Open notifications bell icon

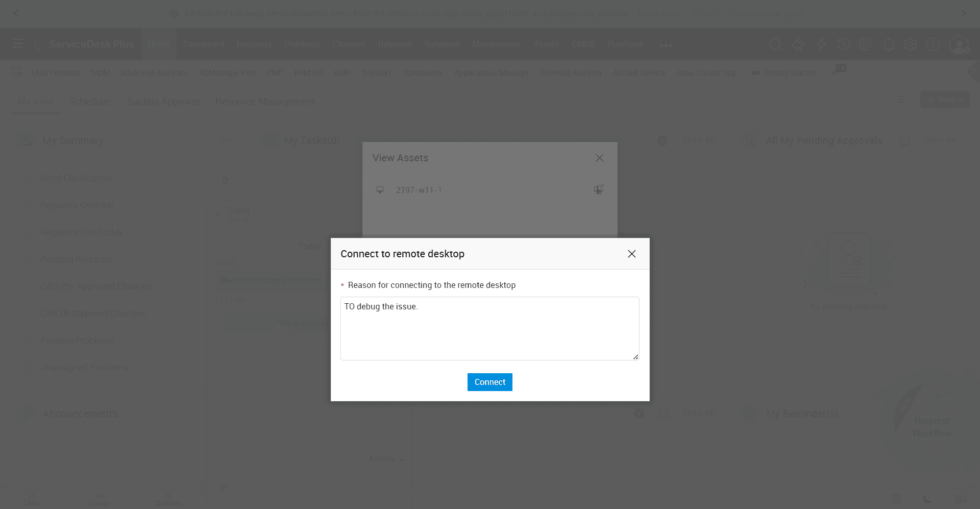point(888,45)
